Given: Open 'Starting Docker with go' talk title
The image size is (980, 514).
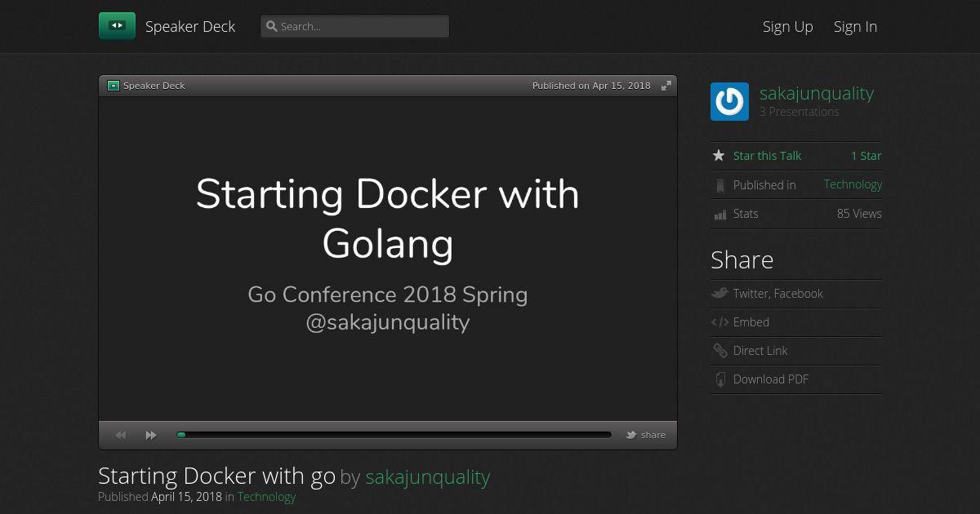Looking at the screenshot, I should point(216,476).
